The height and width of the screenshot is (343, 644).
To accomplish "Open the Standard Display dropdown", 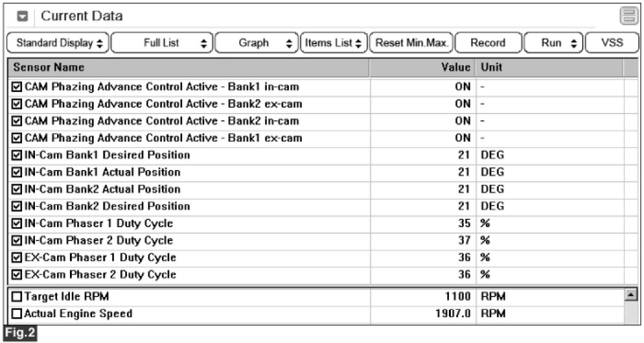I will (x=59, y=43).
